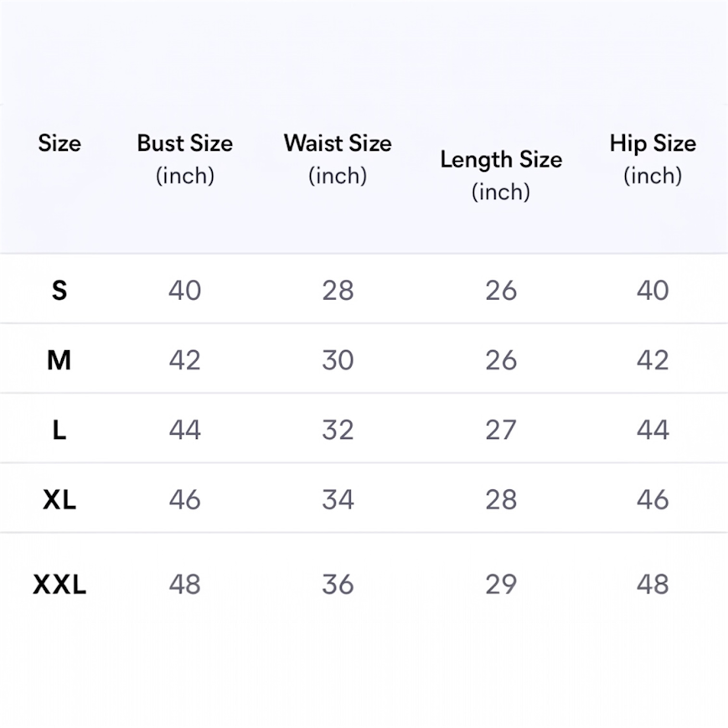Click waist value 30 in M row
This screenshot has height=728, width=728.
click(338, 360)
